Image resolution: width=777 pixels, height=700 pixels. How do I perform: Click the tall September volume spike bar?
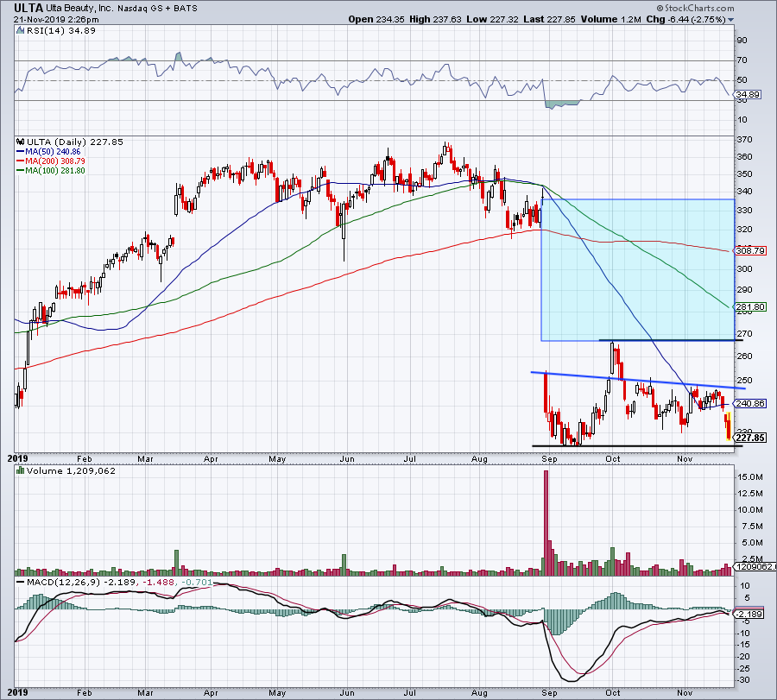pyautogui.click(x=546, y=523)
